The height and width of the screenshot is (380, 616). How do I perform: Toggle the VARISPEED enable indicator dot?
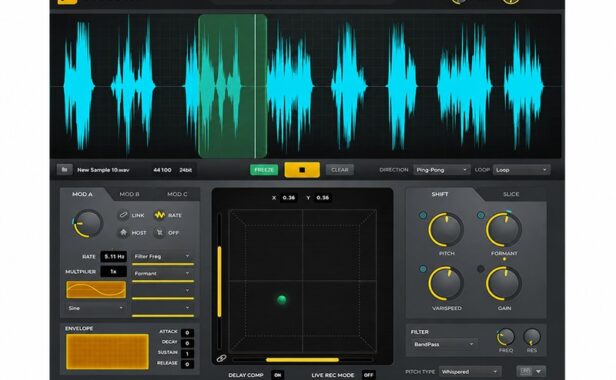point(423,269)
